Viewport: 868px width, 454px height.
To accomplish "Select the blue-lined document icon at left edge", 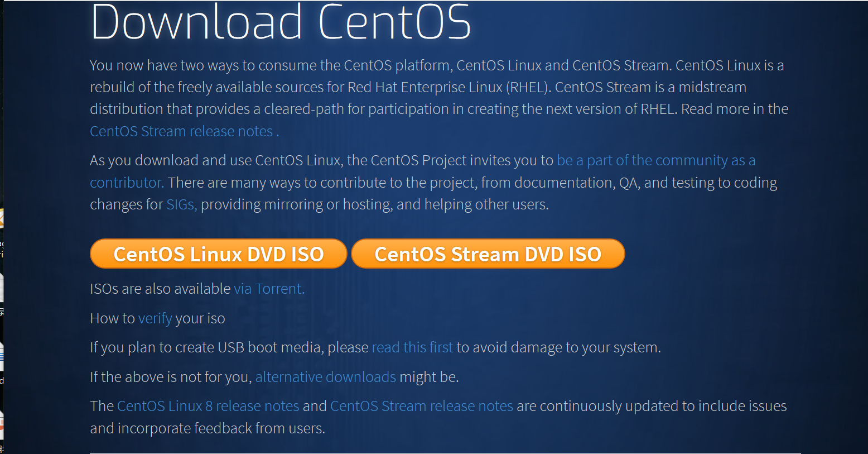I will [2, 356].
